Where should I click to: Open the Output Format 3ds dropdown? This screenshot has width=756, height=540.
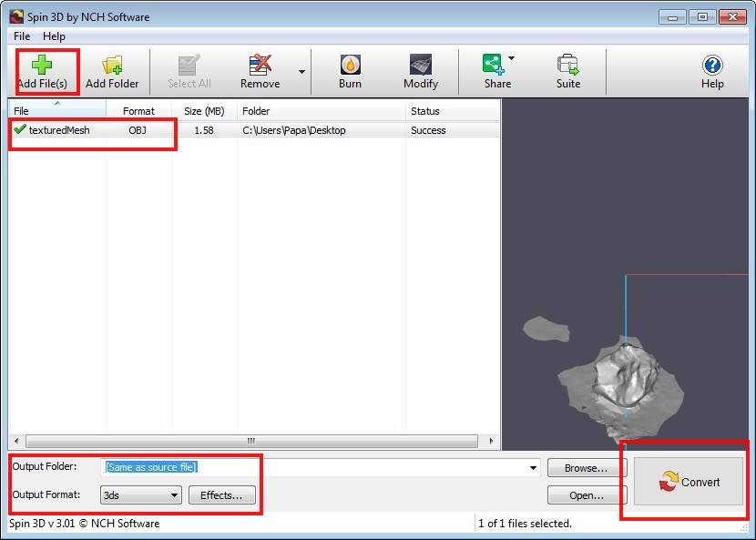click(141, 495)
